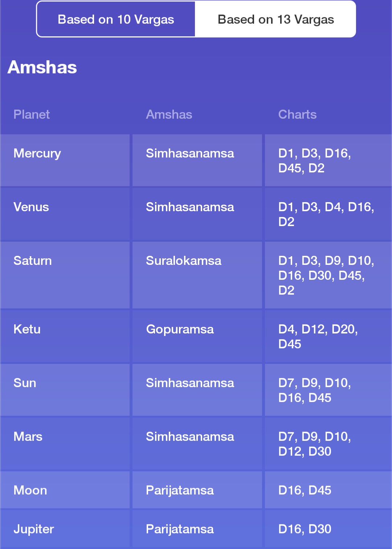Viewport: 392px width, 549px height.
Task: Click the Charts column header
Action: [297, 114]
